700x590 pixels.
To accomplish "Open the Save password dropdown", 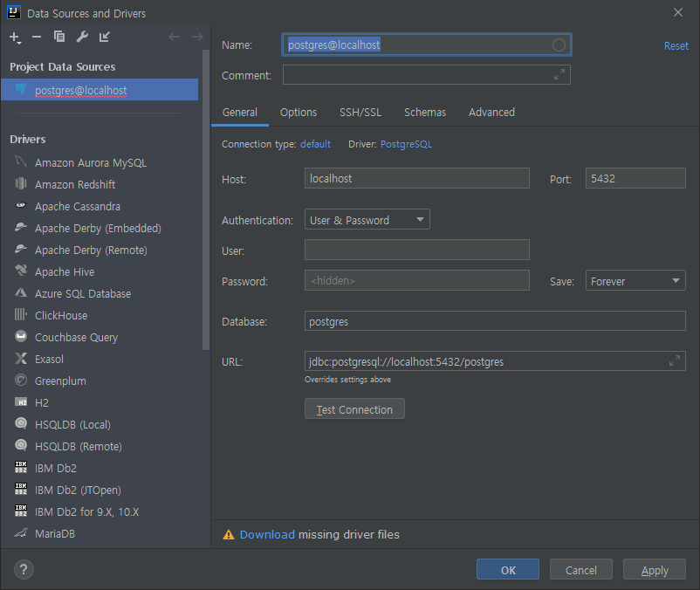I will pos(635,280).
